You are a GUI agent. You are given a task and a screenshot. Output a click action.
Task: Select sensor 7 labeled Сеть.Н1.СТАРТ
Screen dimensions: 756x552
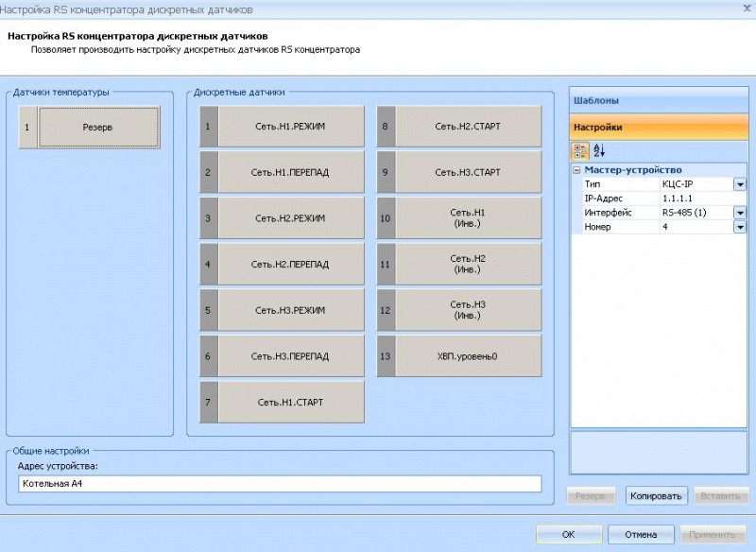click(289, 402)
